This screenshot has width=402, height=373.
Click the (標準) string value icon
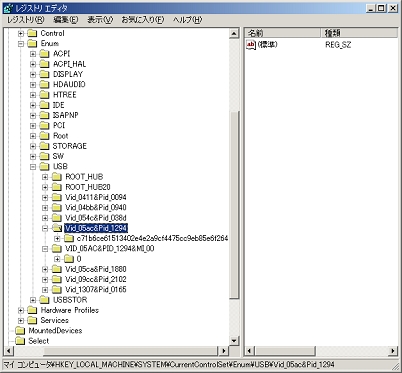click(251, 45)
